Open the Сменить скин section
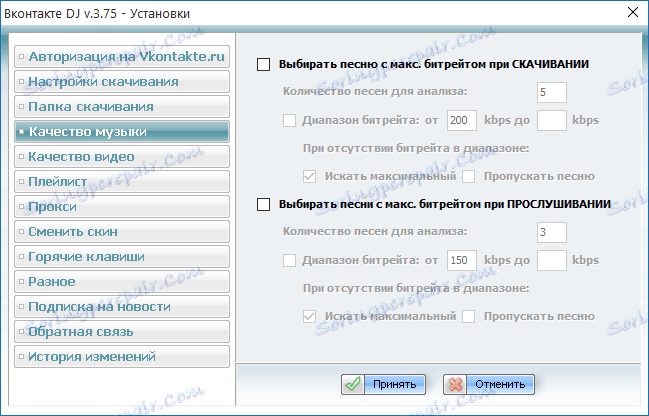649x416 pixels. (x=122, y=231)
